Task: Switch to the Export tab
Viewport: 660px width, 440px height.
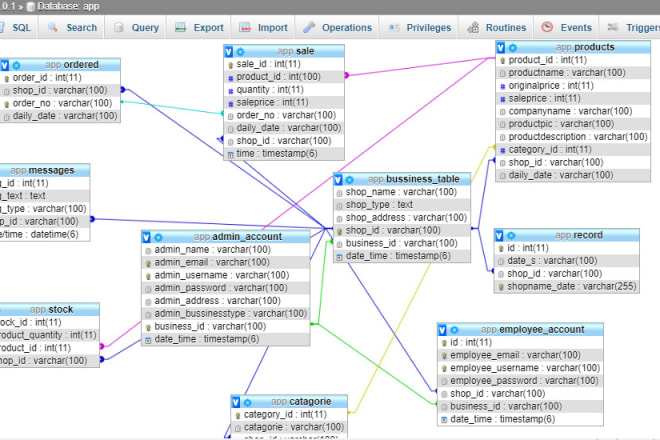Action: [x=199, y=28]
